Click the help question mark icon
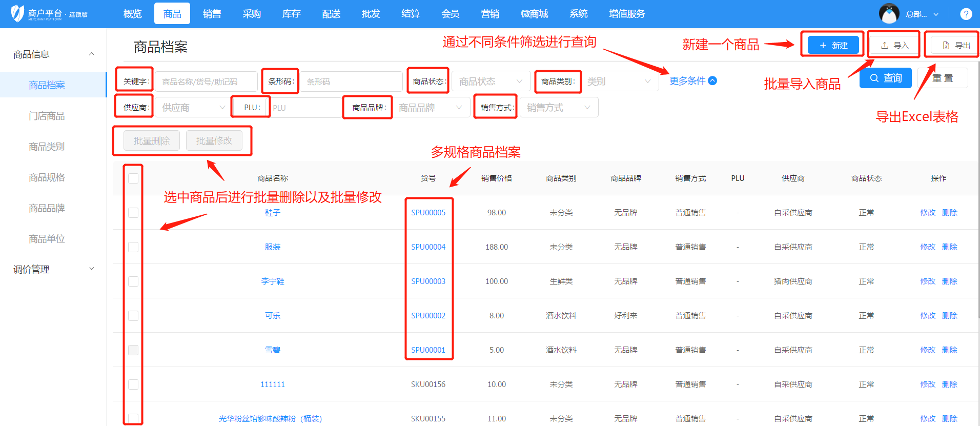Screen dimensions: 980x426 pos(966,14)
